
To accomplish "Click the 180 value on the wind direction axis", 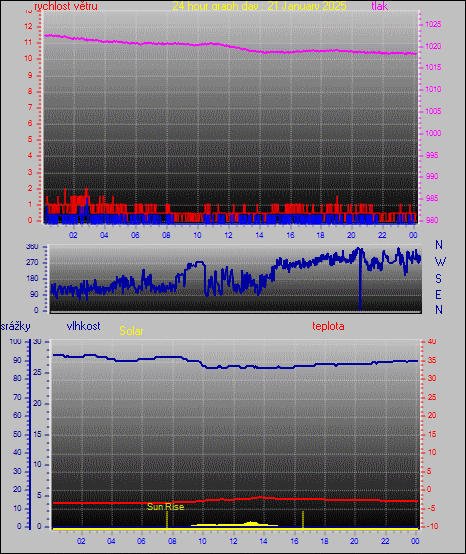I will 32,278.
